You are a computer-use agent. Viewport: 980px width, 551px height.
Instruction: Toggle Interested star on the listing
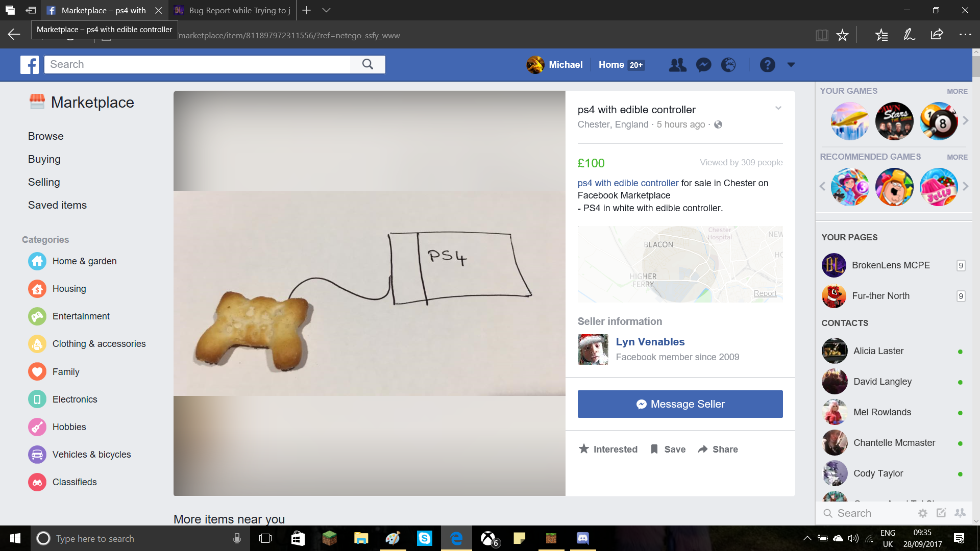608,449
